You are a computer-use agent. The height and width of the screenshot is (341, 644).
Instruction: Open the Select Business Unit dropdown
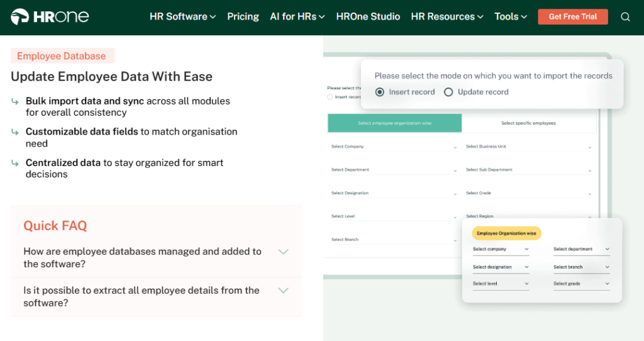[528, 147]
